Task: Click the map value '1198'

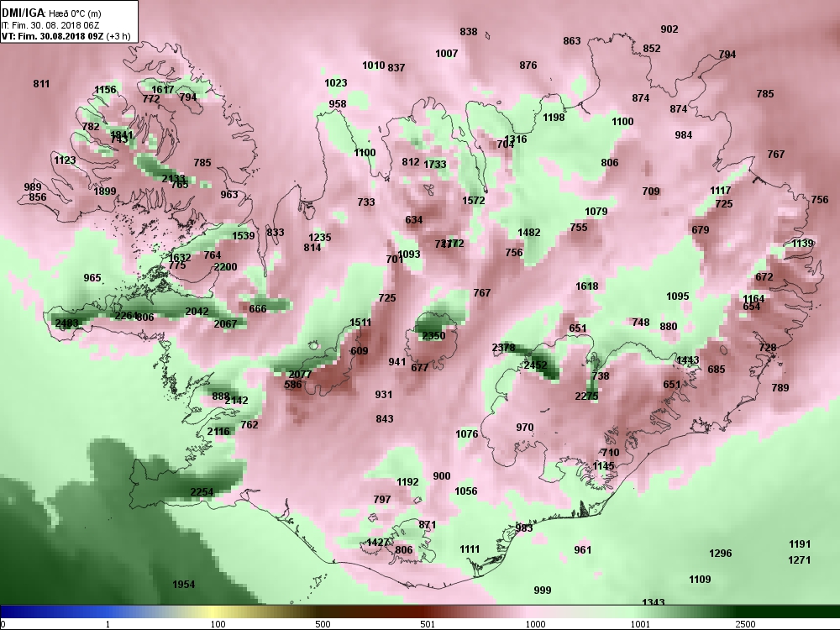Action: 554,118
